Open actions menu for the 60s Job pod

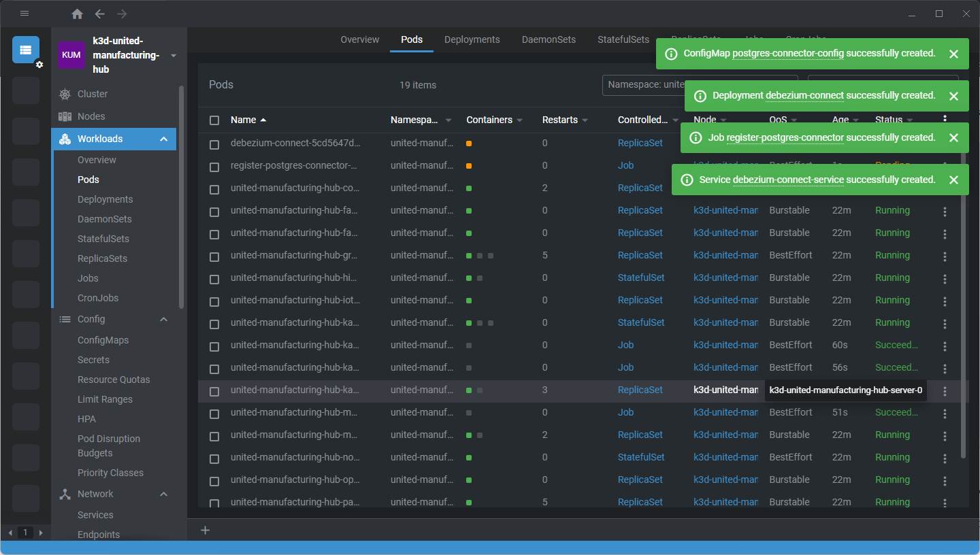(945, 346)
